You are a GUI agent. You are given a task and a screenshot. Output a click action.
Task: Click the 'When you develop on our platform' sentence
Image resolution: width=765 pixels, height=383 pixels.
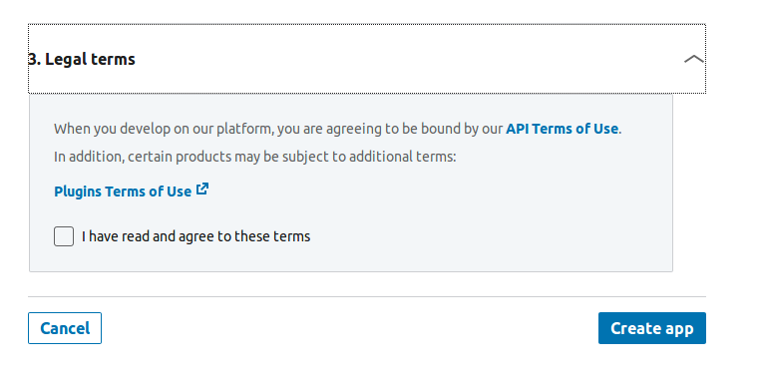[x=338, y=129]
